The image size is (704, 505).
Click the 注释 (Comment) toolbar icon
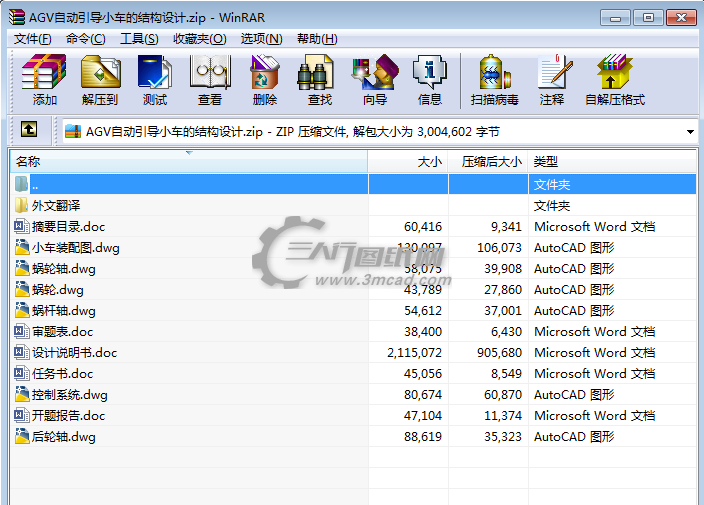click(555, 71)
